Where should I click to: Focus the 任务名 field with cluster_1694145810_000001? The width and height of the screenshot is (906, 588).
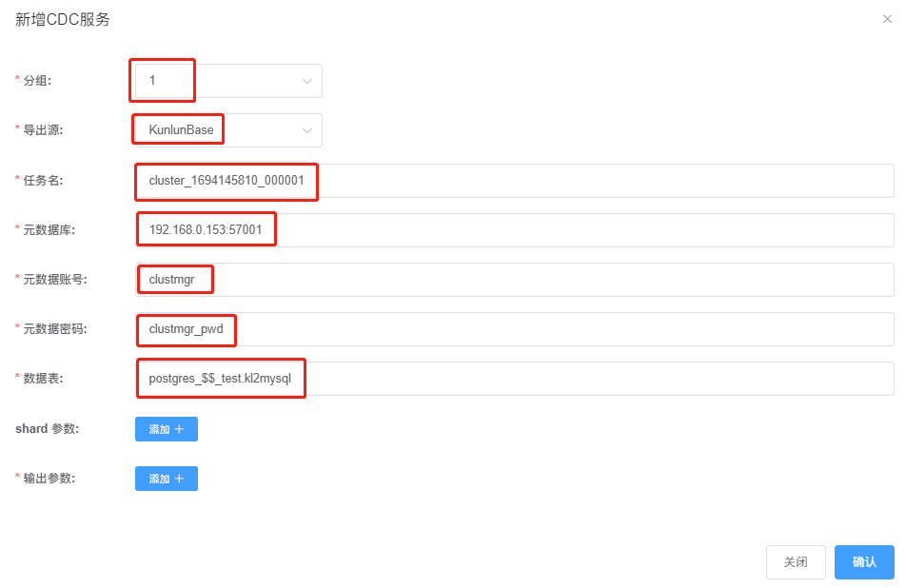(x=514, y=181)
